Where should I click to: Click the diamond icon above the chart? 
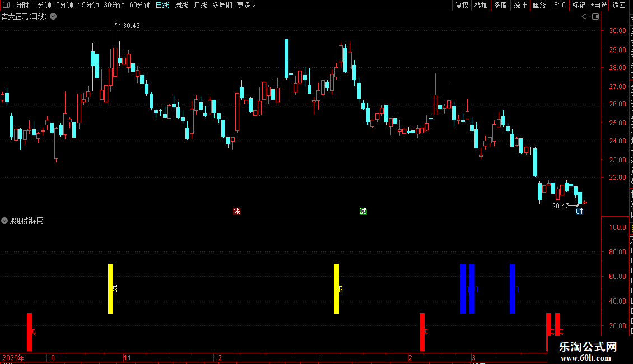tap(585, 17)
